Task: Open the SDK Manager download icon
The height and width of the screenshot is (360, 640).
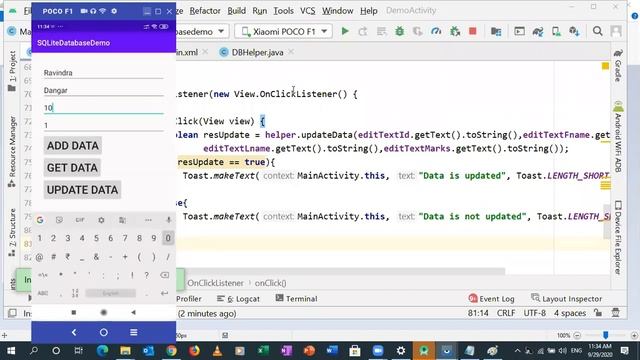Action: coord(574,31)
